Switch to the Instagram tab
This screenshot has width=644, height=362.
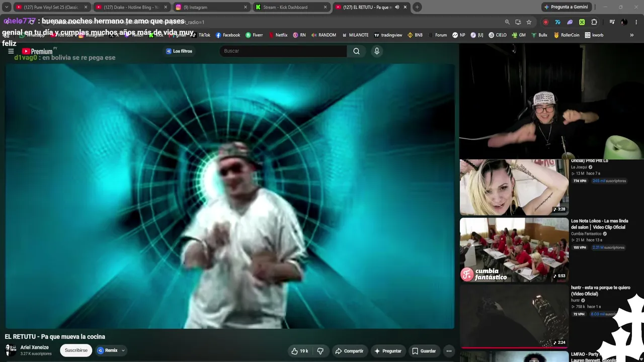coord(211,7)
